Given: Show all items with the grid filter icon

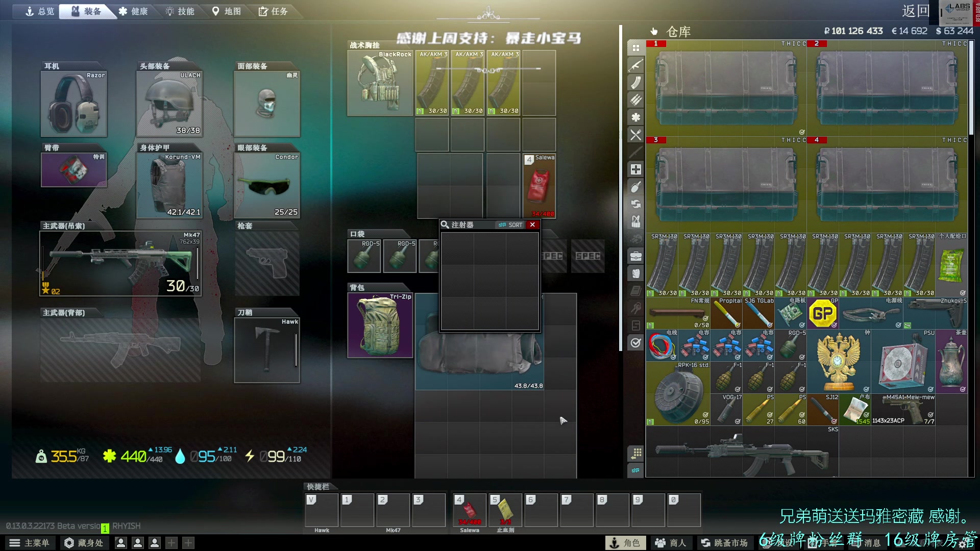Looking at the screenshot, I should click(x=635, y=48).
